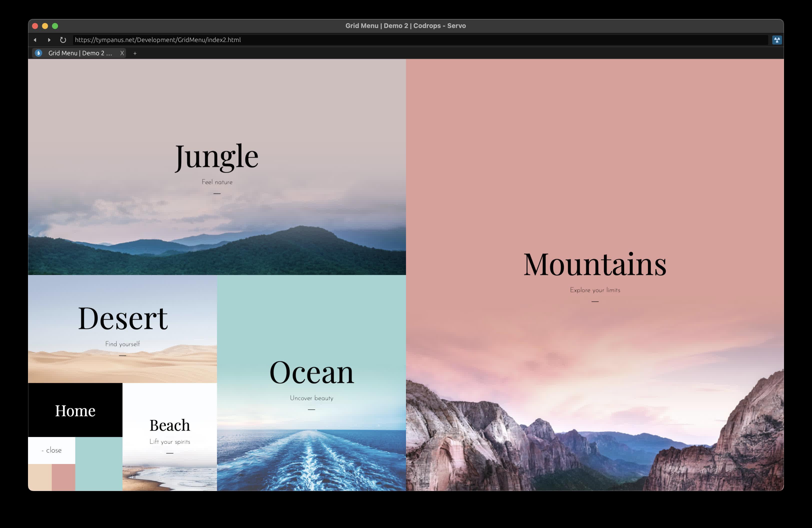Open the Home menu tile
Image resolution: width=812 pixels, height=528 pixels.
(75, 410)
